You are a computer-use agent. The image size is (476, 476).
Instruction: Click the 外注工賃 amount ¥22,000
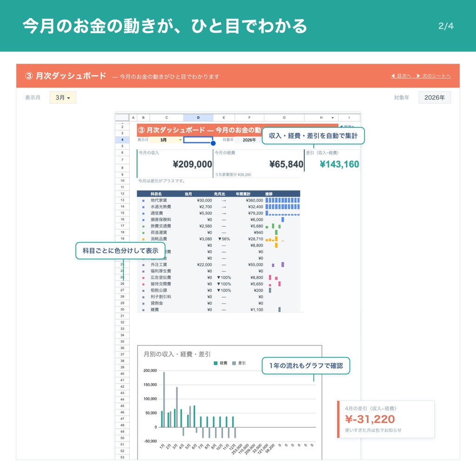(205, 264)
